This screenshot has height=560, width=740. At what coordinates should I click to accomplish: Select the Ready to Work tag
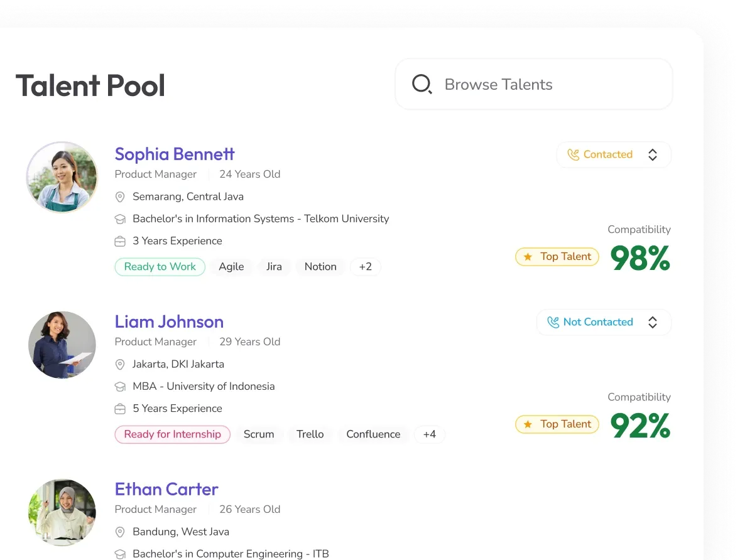(160, 267)
